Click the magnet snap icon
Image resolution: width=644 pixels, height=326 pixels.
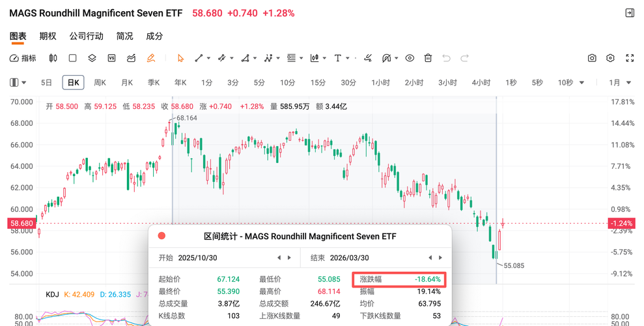(x=387, y=59)
